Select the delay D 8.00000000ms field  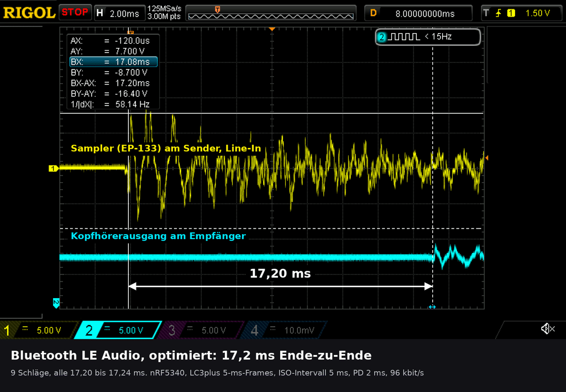tap(418, 13)
